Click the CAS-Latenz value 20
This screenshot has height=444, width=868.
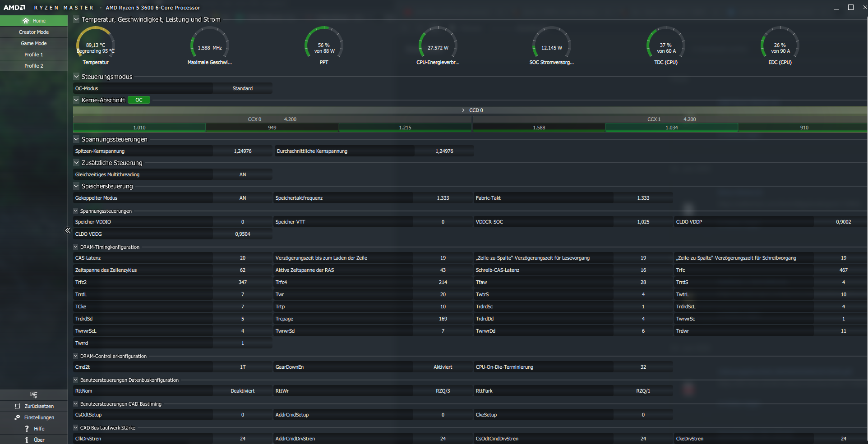(243, 258)
